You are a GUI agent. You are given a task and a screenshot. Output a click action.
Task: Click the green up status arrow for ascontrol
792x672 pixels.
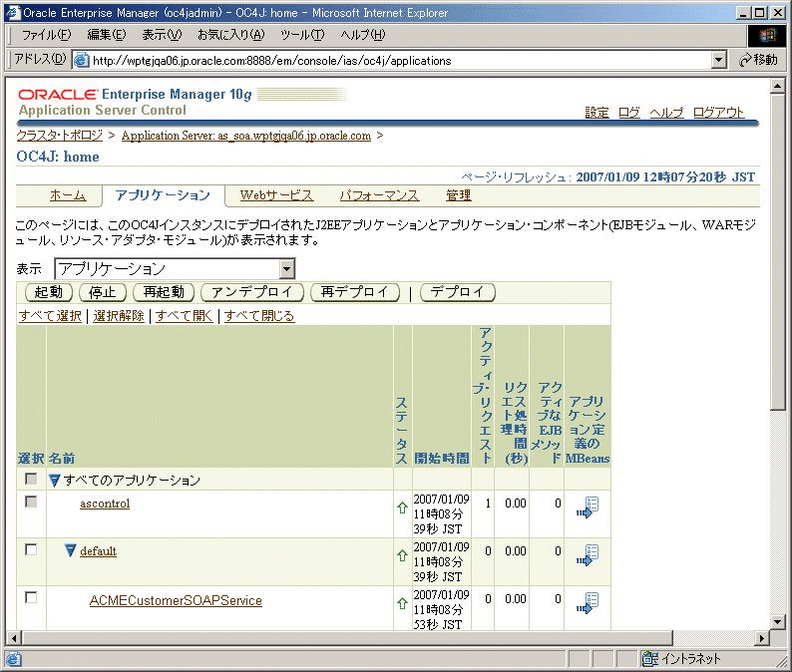tap(402, 507)
